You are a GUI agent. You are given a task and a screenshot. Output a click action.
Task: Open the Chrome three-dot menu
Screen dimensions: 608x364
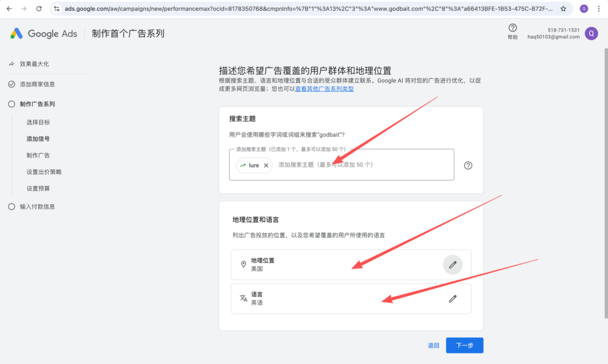click(599, 9)
